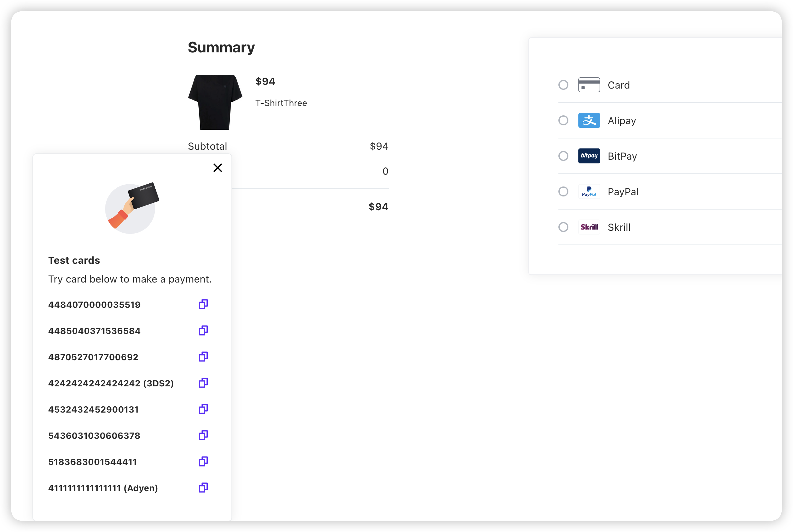Viewport: 793px width, 532px height.
Task: Click the 0 value below the subtotal
Action: point(386,171)
